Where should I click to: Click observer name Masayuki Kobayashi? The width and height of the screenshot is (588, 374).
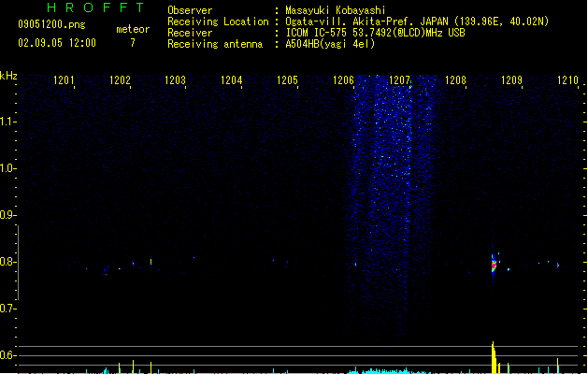pos(336,10)
